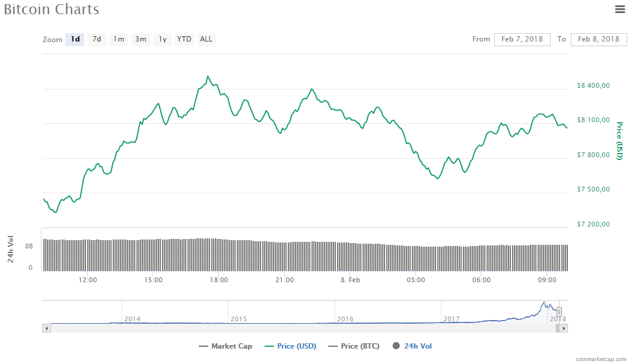Image resolution: width=629 pixels, height=364 pixels.
Task: Click the 09:00 time axis label
Action: click(x=547, y=280)
